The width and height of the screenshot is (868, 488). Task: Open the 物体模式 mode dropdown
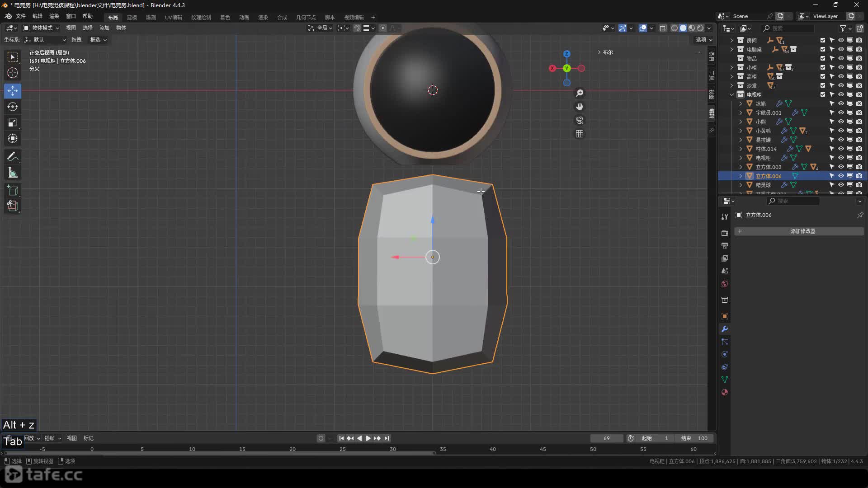tap(42, 28)
